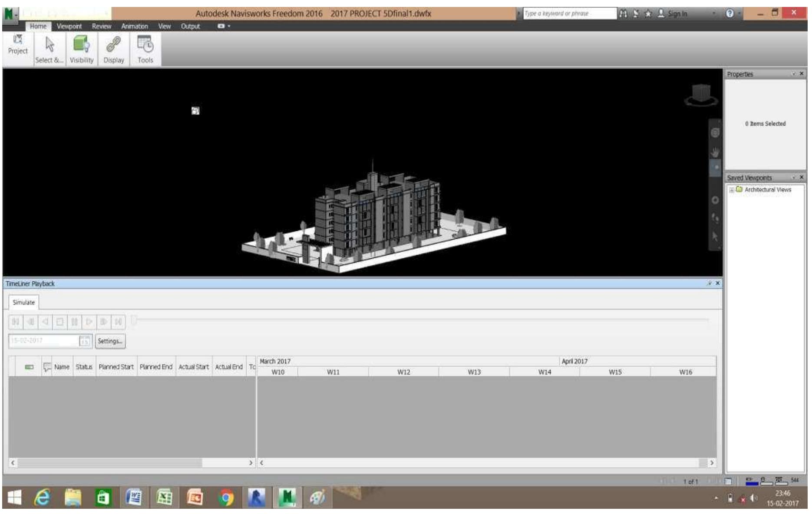This screenshot has width=812, height=514.
Task: Switch to the Review ribbon tab
Action: pyautogui.click(x=102, y=26)
